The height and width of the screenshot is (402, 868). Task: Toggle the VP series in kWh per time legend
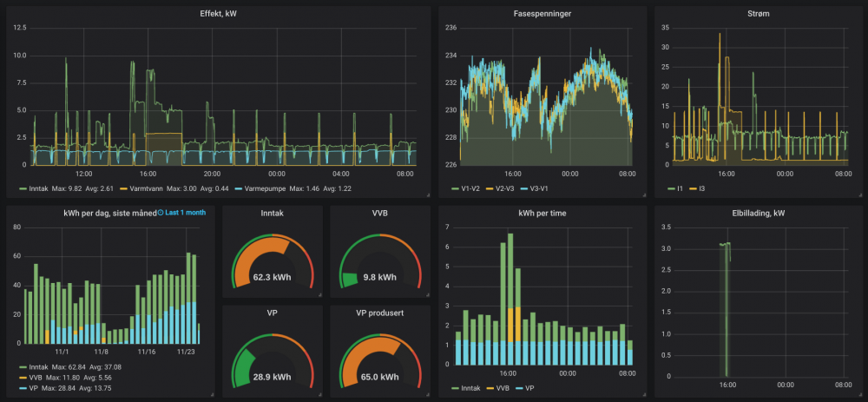(x=527, y=389)
